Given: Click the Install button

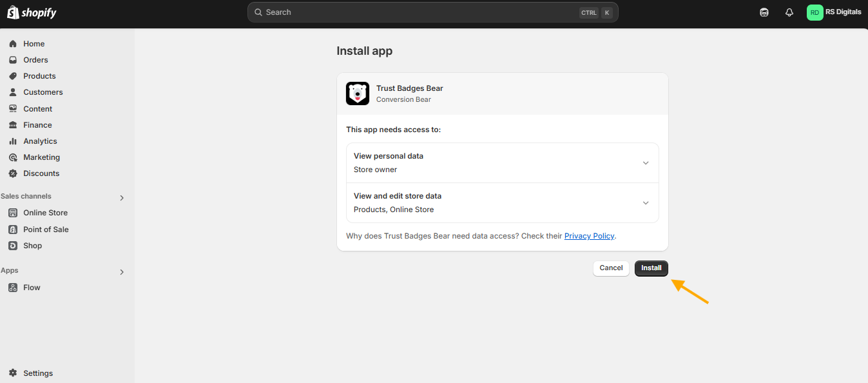Looking at the screenshot, I should [x=651, y=268].
